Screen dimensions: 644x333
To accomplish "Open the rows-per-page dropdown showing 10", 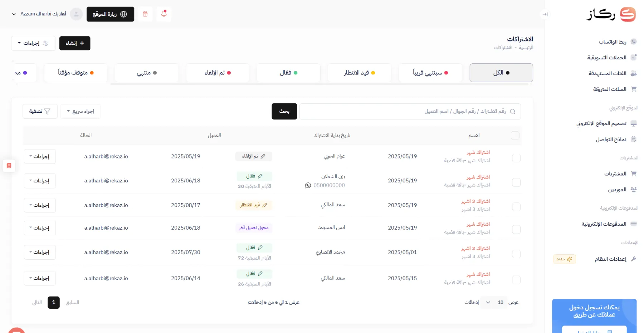I will (x=494, y=302).
